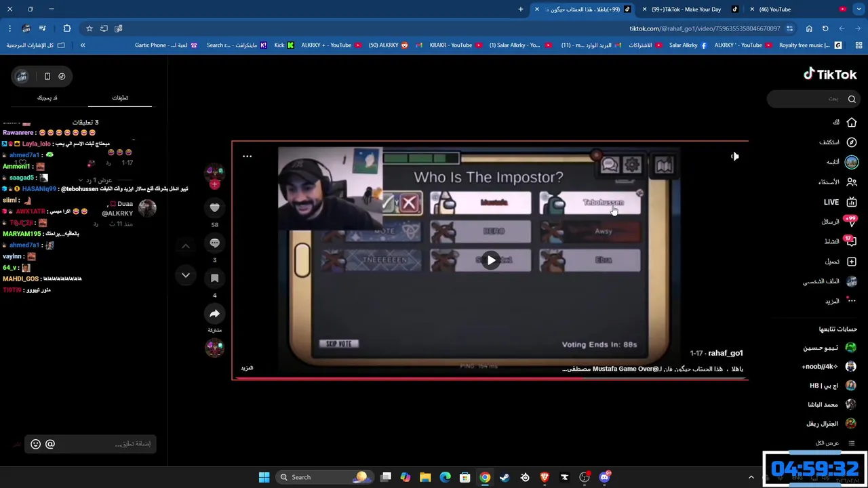
Task: Click the TikTok logo
Action: pos(830,75)
